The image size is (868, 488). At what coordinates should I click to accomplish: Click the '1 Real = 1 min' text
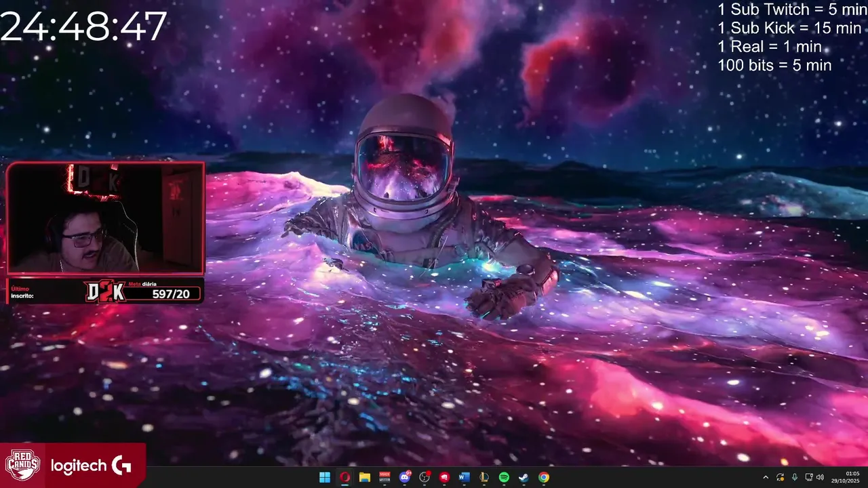coord(769,47)
